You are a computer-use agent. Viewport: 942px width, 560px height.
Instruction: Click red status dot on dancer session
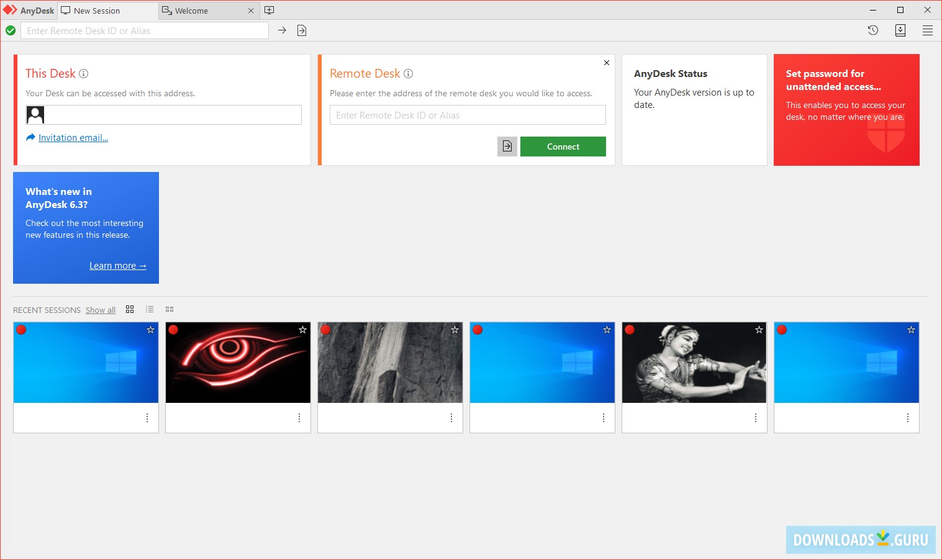(630, 330)
